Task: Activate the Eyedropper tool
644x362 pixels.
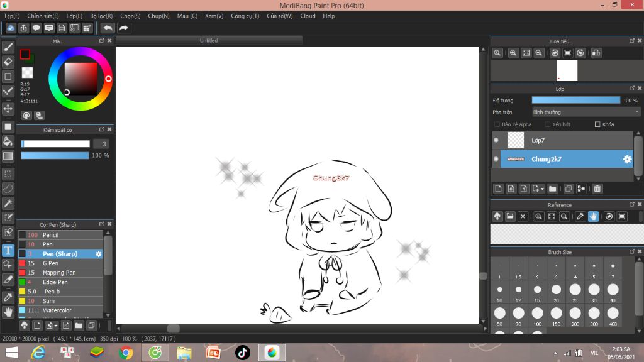Action: (x=8, y=297)
